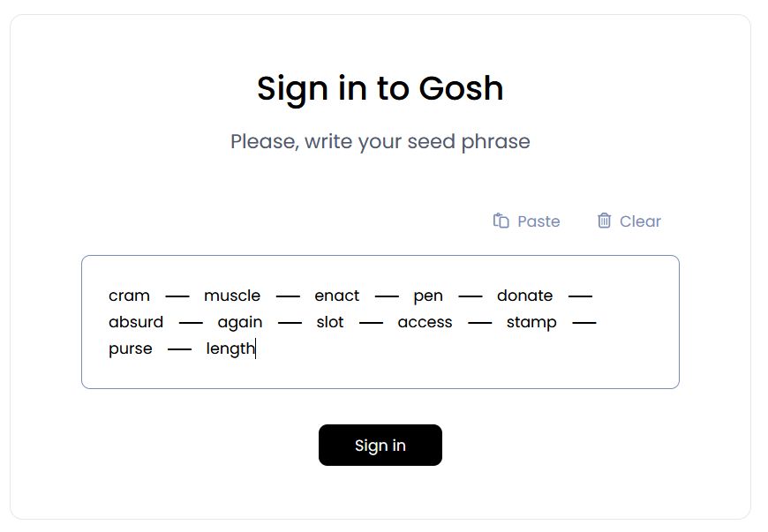Click the Clear trash can icon
The width and height of the screenshot is (768, 532).
[x=604, y=221]
